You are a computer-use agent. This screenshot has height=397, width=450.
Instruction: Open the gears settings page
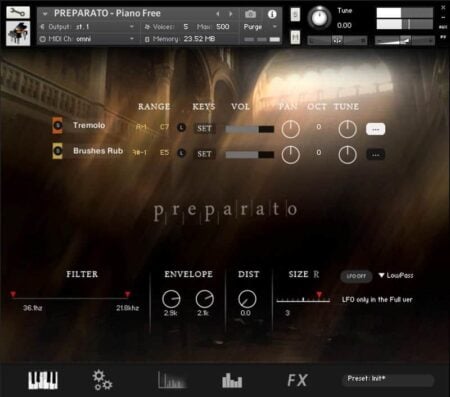(102, 380)
